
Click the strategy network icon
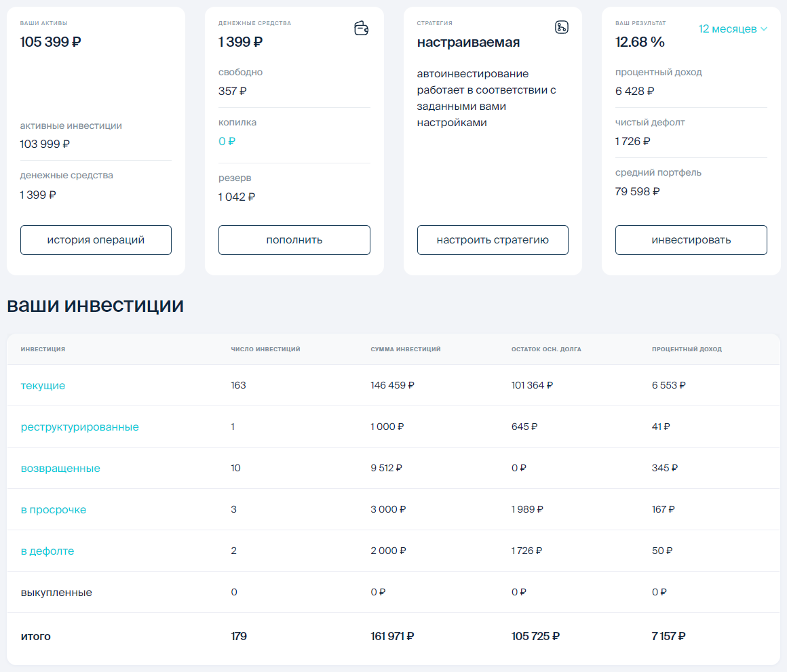click(x=562, y=28)
